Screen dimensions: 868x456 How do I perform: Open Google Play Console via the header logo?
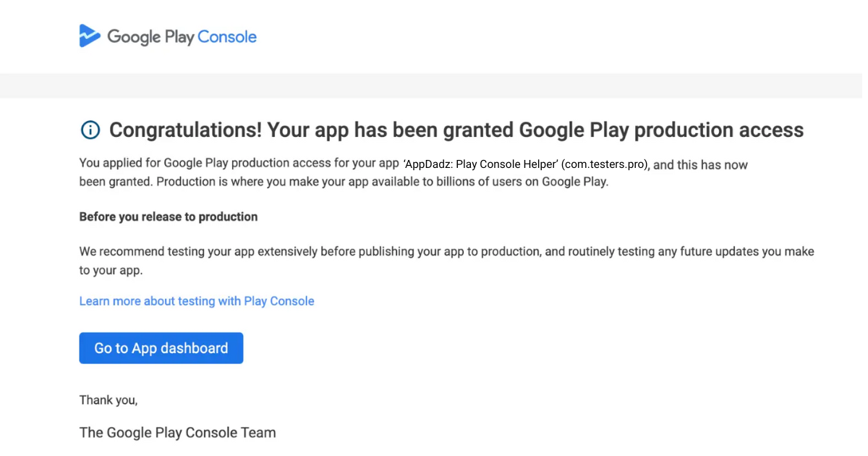[168, 35]
